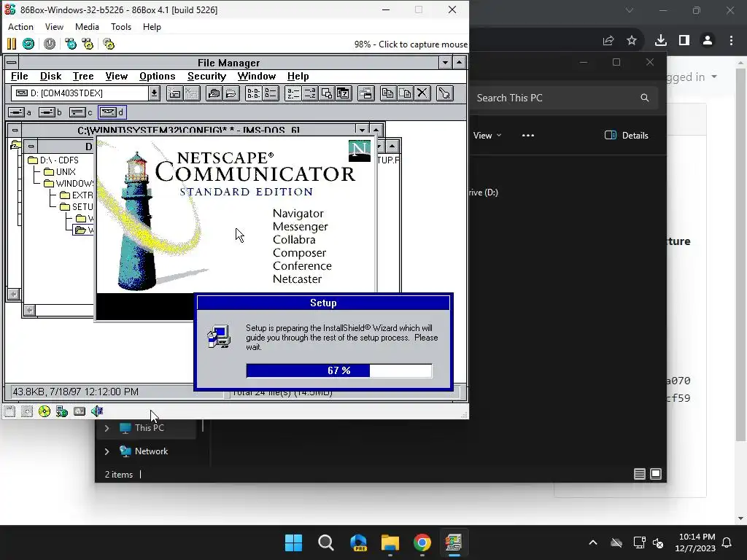This screenshot has height=560, width=747.
Task: Click the Move files toolbar icon
Action: coord(405,93)
